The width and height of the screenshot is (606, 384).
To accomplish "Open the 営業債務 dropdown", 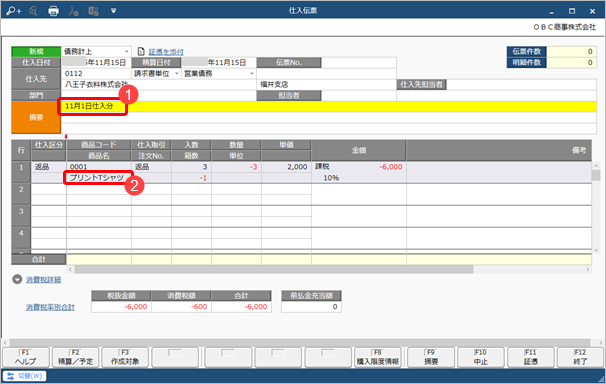I will (x=252, y=73).
